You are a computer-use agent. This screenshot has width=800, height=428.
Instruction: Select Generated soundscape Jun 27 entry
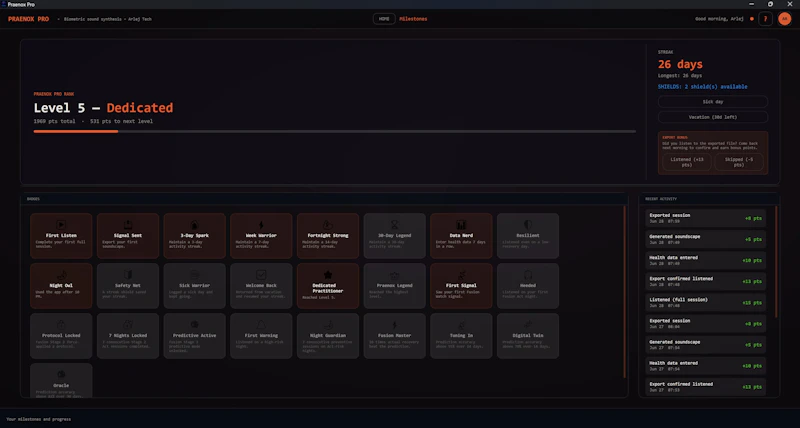click(706, 344)
